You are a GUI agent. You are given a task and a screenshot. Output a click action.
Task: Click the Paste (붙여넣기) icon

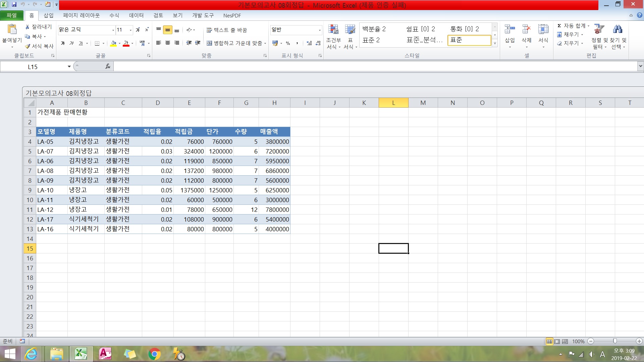[12, 30]
